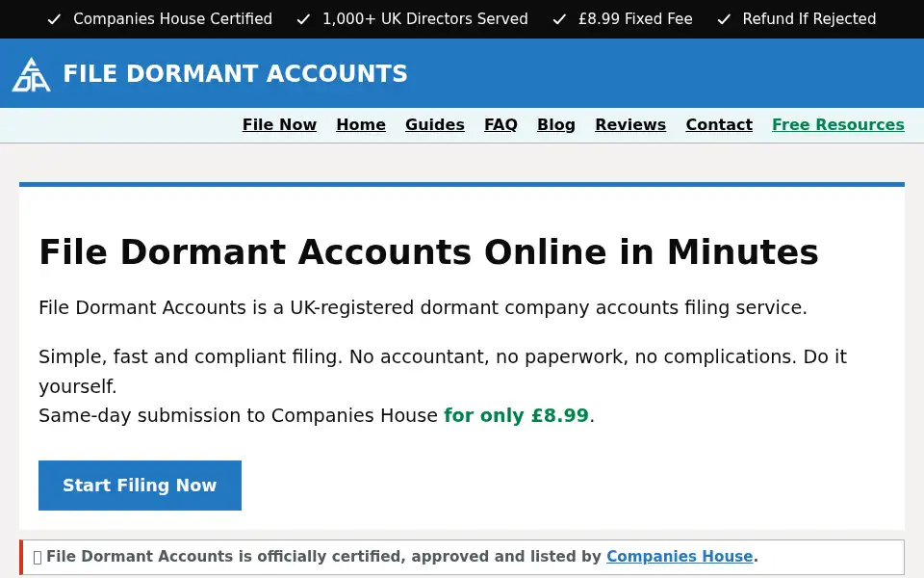
Task: Open the green Free Resources link
Action: [x=838, y=125]
